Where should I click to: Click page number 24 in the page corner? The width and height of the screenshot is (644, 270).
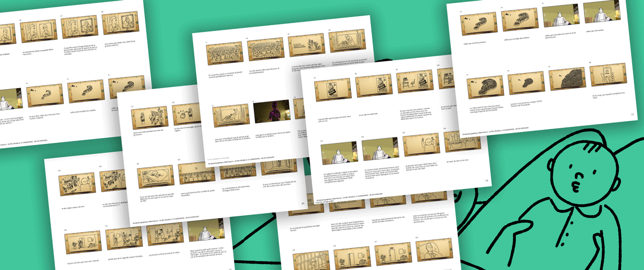click(x=303, y=203)
